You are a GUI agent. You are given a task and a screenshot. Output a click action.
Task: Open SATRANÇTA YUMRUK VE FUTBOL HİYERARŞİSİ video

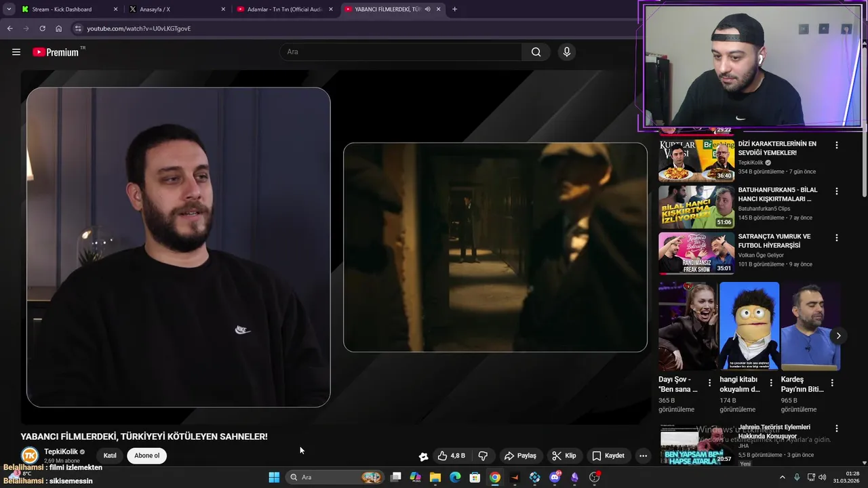pos(774,241)
